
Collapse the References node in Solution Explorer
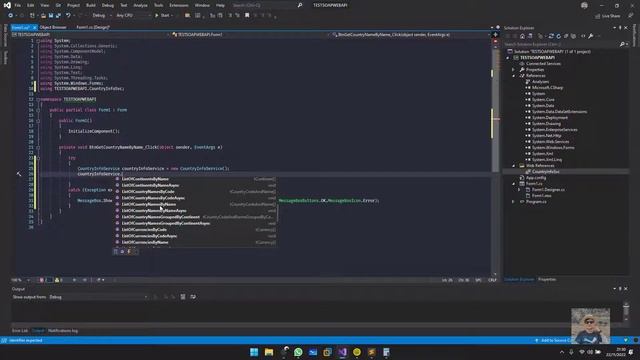513,76
